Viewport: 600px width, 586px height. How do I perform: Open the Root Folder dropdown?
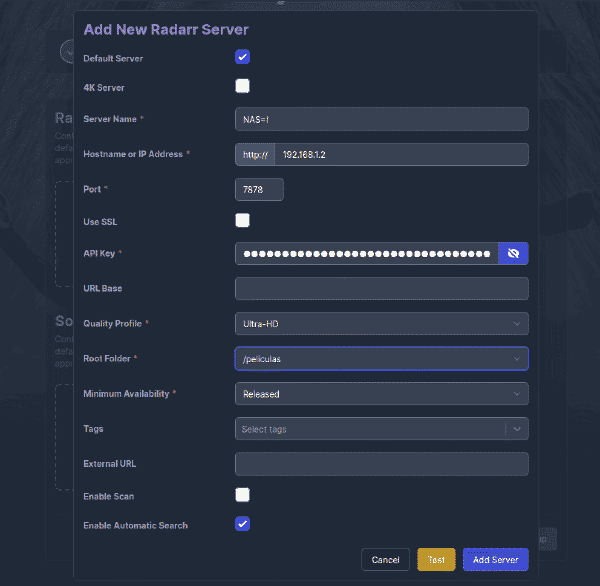(x=382, y=359)
